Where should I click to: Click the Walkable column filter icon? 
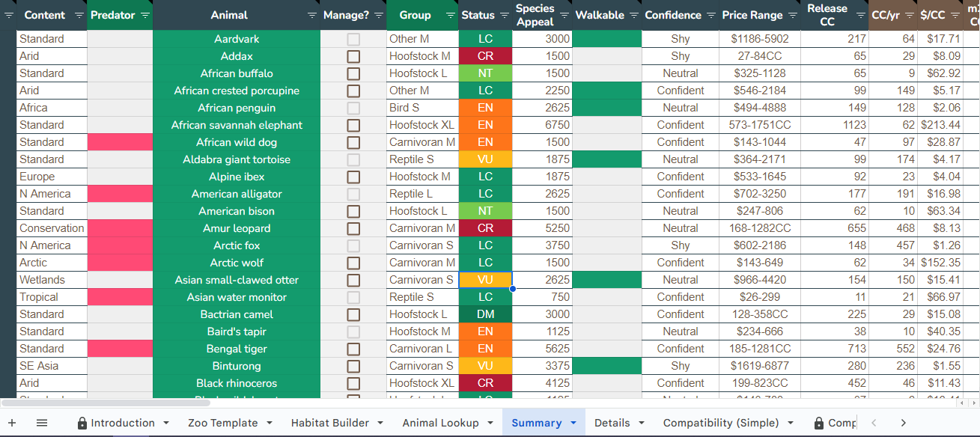point(634,15)
